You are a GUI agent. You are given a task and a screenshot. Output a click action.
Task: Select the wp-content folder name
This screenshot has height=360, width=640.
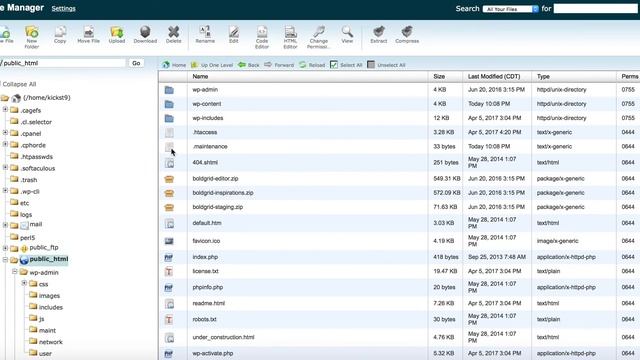click(207, 104)
